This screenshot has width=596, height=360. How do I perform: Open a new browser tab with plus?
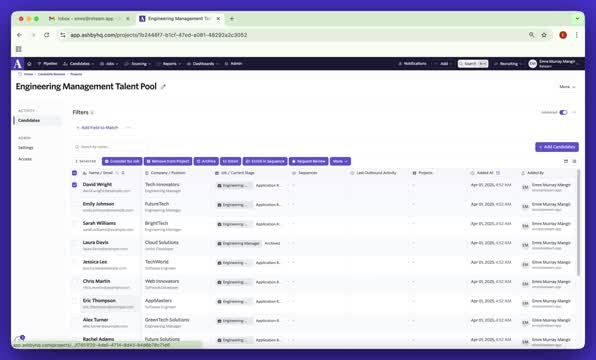(232, 18)
